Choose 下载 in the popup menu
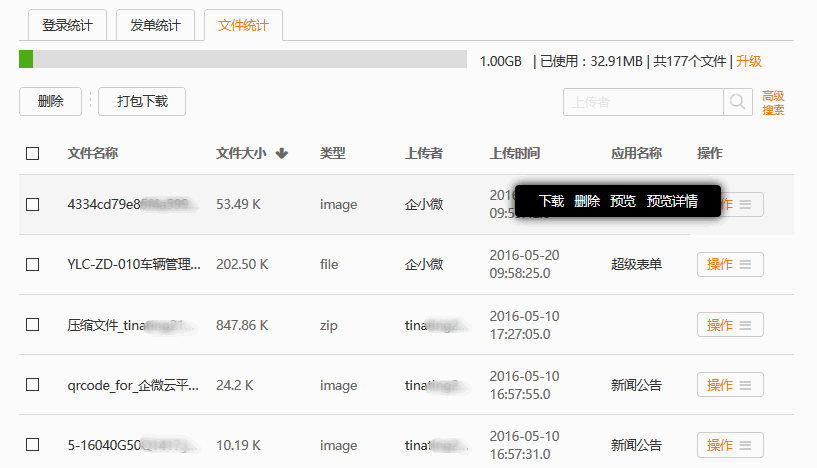This screenshot has width=817, height=468. point(551,201)
